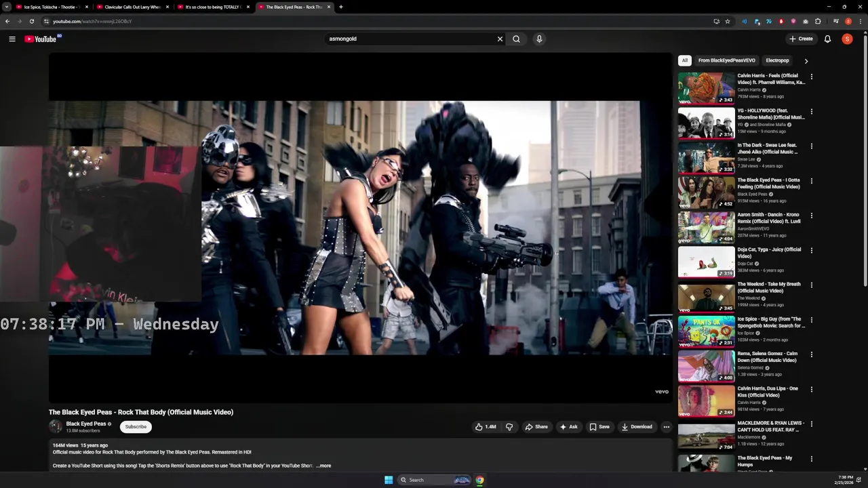Switch to the Ice Spice, Tokischa browser tab

(x=51, y=7)
